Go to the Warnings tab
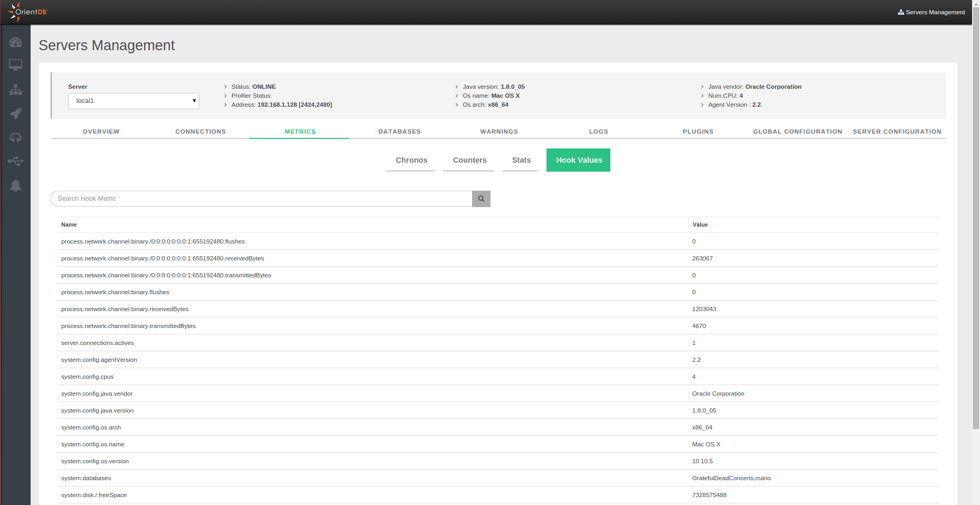 [499, 132]
